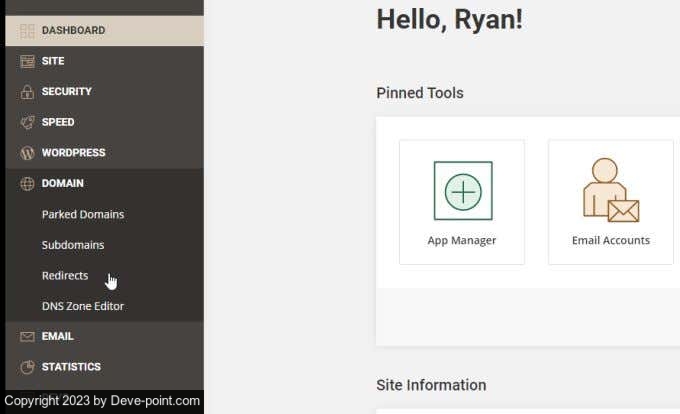The image size is (680, 414).
Task: Open the DNS Zone Editor
Action: (83, 306)
